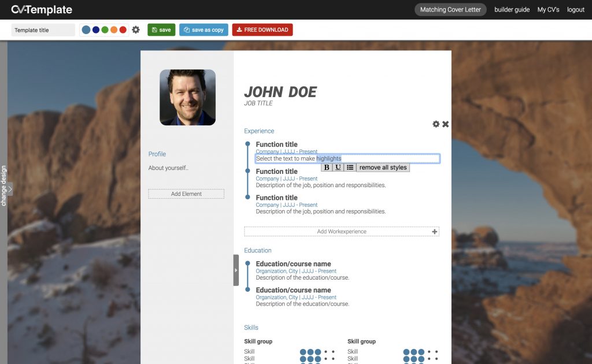Click the save as copy button

pos(203,30)
